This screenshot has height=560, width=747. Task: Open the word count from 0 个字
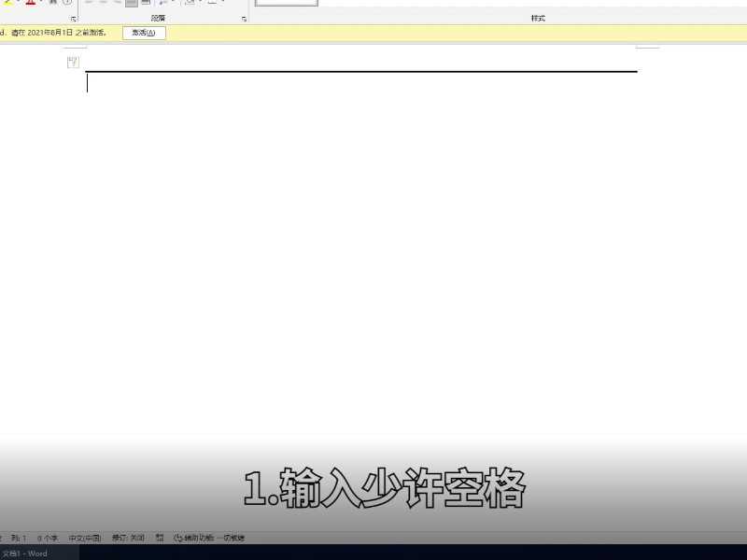click(x=43, y=538)
